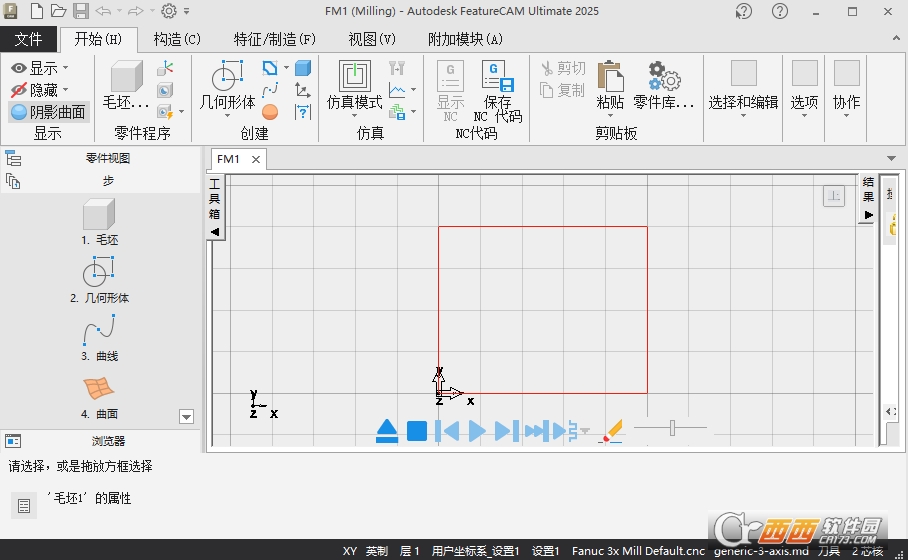The image size is (908, 560).
Task: Click the simulation speed slider handle
Action: (x=672, y=428)
